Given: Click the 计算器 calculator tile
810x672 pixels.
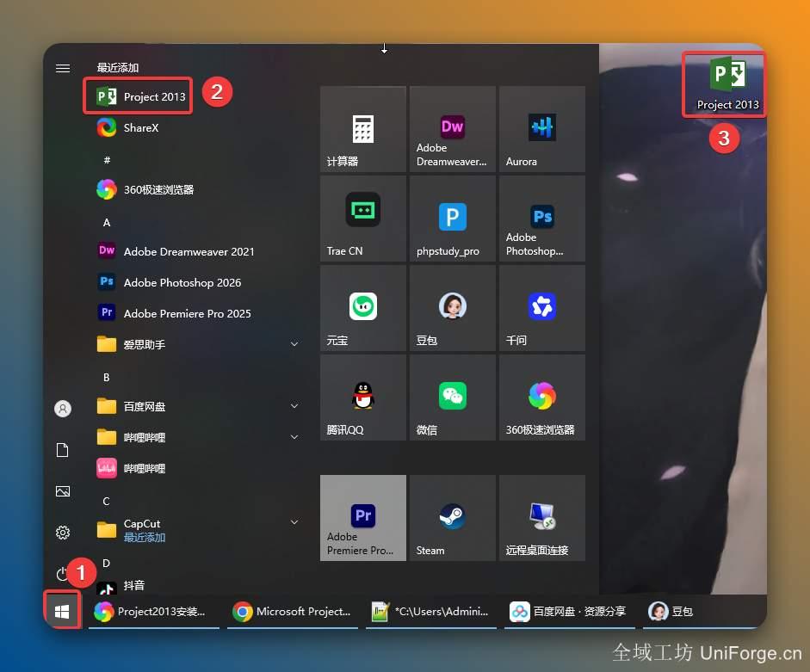Looking at the screenshot, I should click(x=363, y=129).
